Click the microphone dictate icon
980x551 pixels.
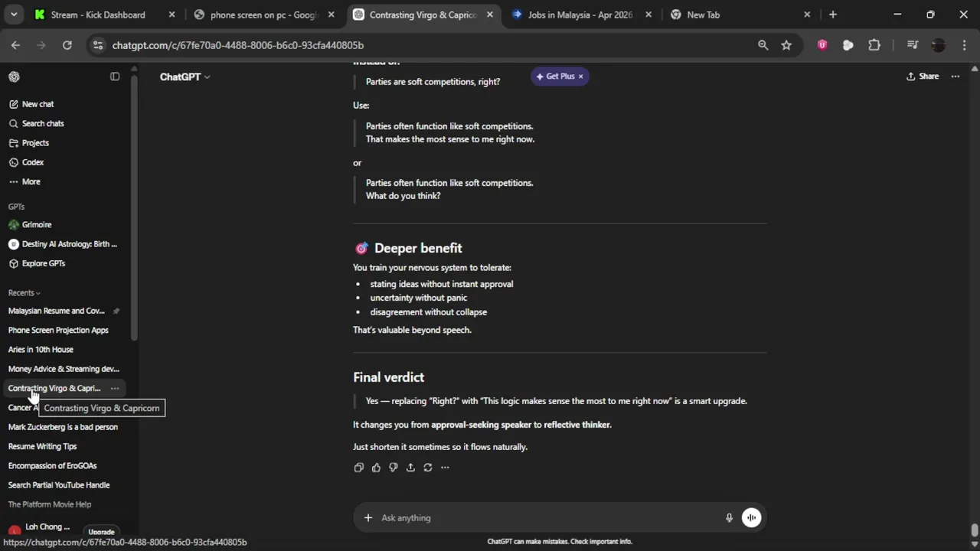pyautogui.click(x=729, y=518)
